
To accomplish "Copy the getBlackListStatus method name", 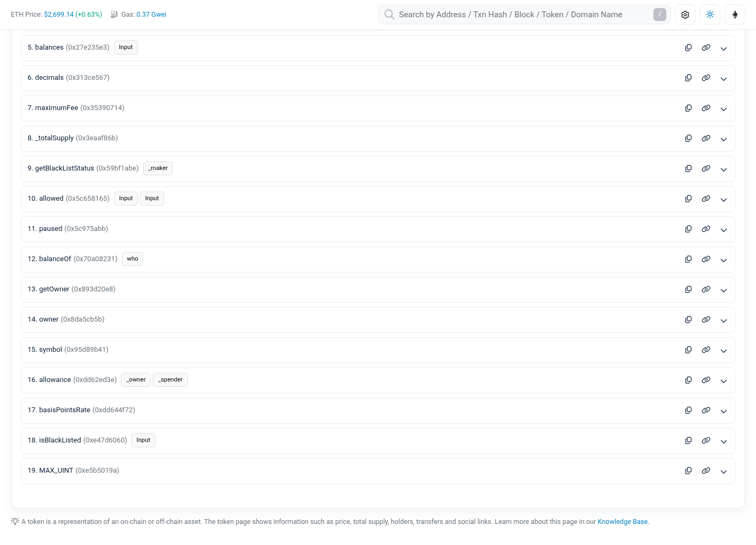I will point(688,169).
